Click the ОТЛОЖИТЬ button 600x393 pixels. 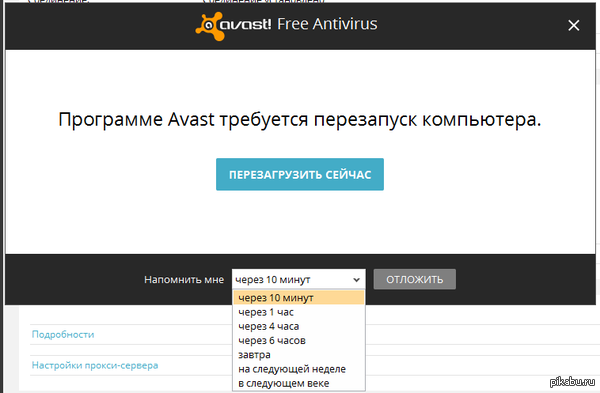click(414, 279)
